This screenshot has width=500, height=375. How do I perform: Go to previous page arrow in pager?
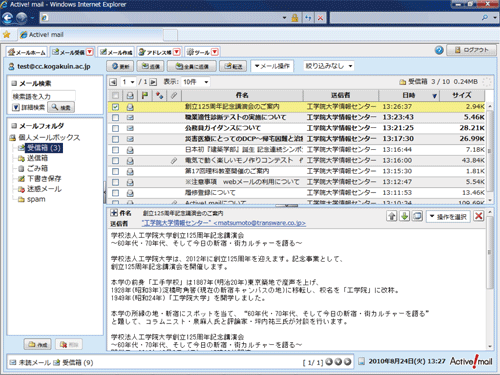click(x=113, y=82)
